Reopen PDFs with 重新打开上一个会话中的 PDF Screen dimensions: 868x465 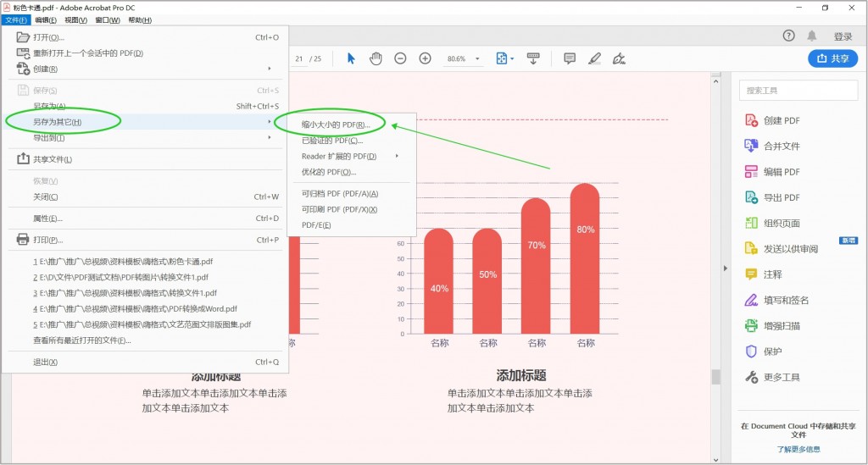pos(146,53)
